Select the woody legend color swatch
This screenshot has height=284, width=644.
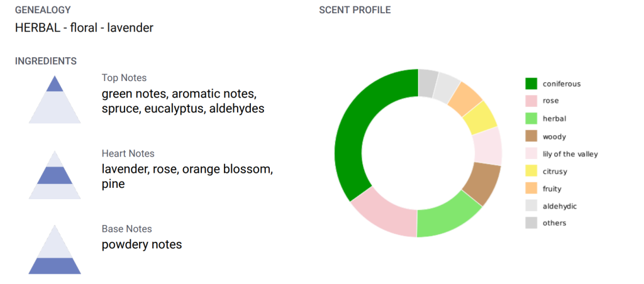[531, 136]
